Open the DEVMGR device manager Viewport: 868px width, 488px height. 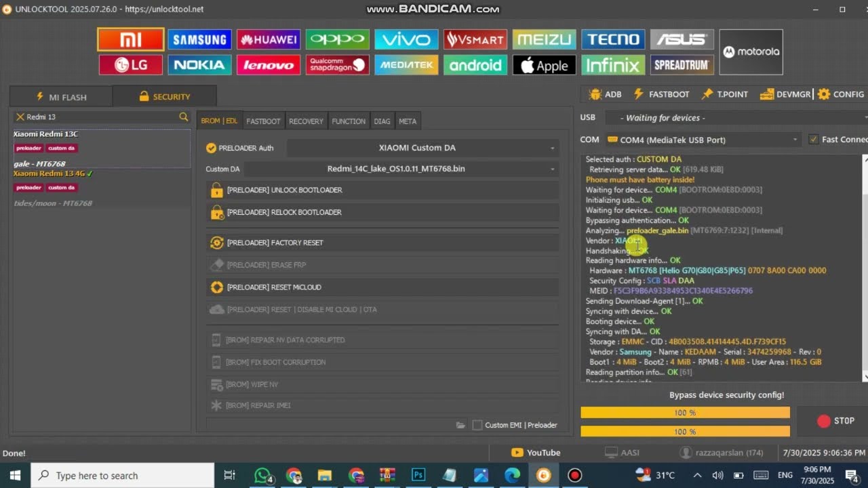coord(785,94)
